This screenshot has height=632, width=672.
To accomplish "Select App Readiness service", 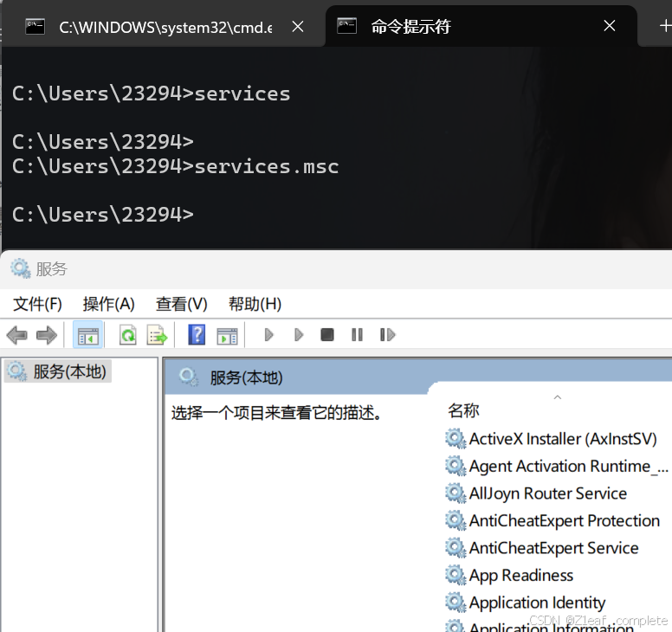I will pos(521,576).
